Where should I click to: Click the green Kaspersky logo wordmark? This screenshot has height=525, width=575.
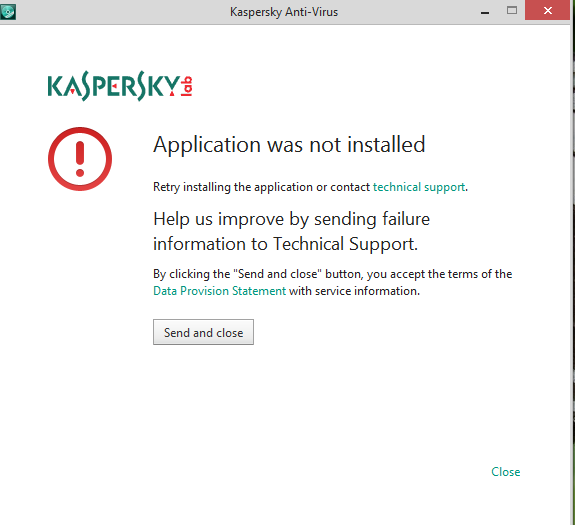coord(113,86)
